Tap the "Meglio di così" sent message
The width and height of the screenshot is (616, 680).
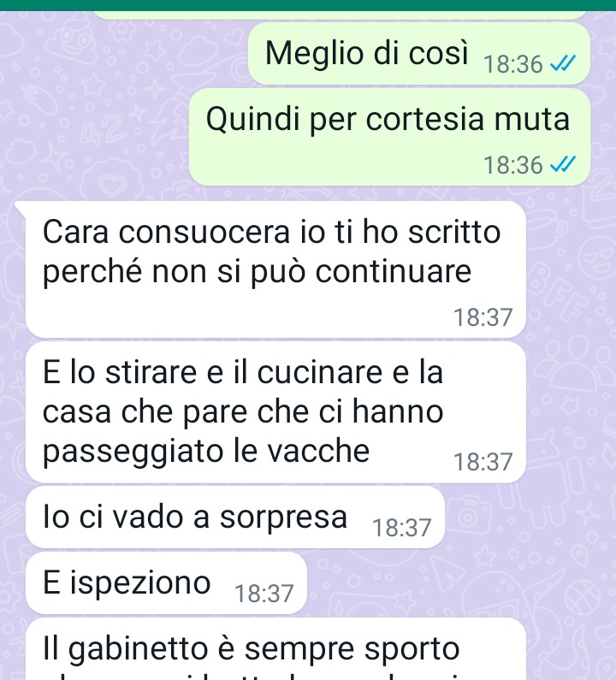pos(419,54)
